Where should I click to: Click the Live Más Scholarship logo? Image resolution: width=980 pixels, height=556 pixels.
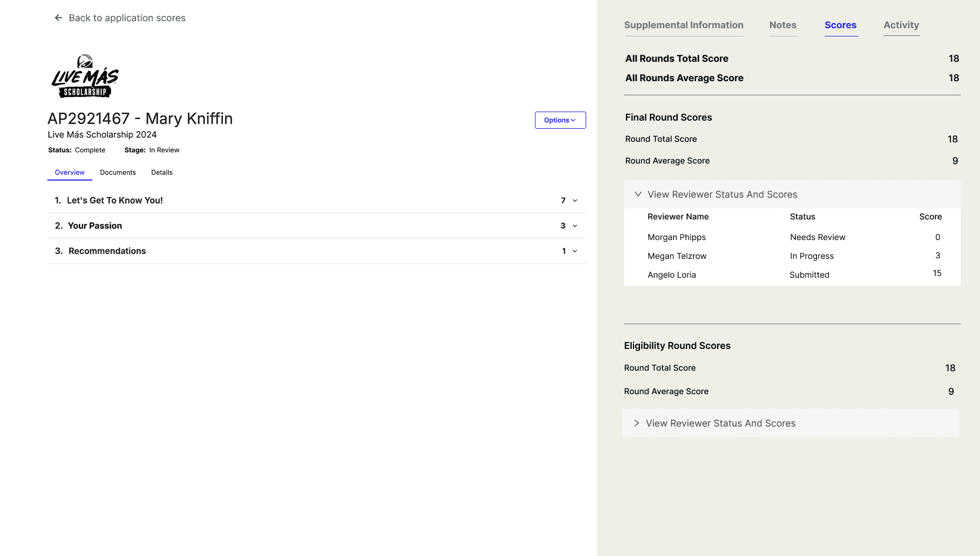tap(85, 76)
